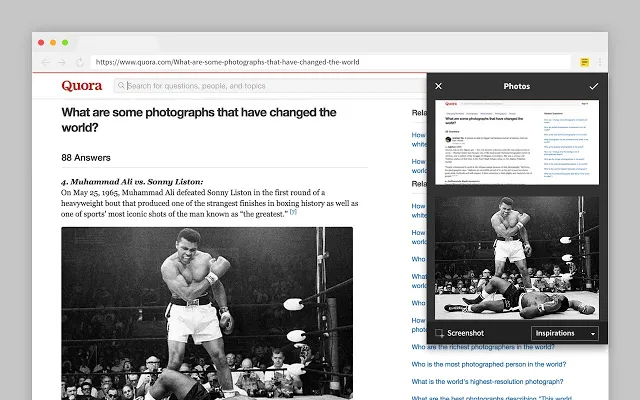The width and height of the screenshot is (640, 400).
Task: Click the URL address bar
Action: [x=330, y=62]
